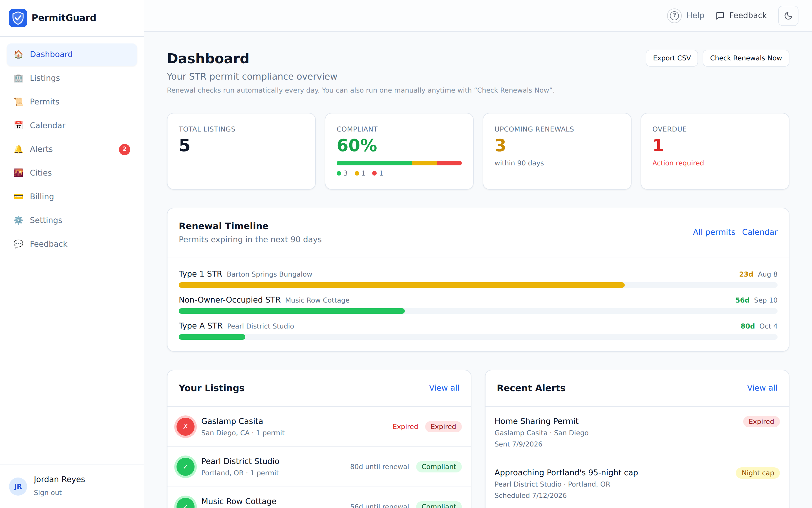Click the top-bar Feedback message icon

click(x=720, y=16)
